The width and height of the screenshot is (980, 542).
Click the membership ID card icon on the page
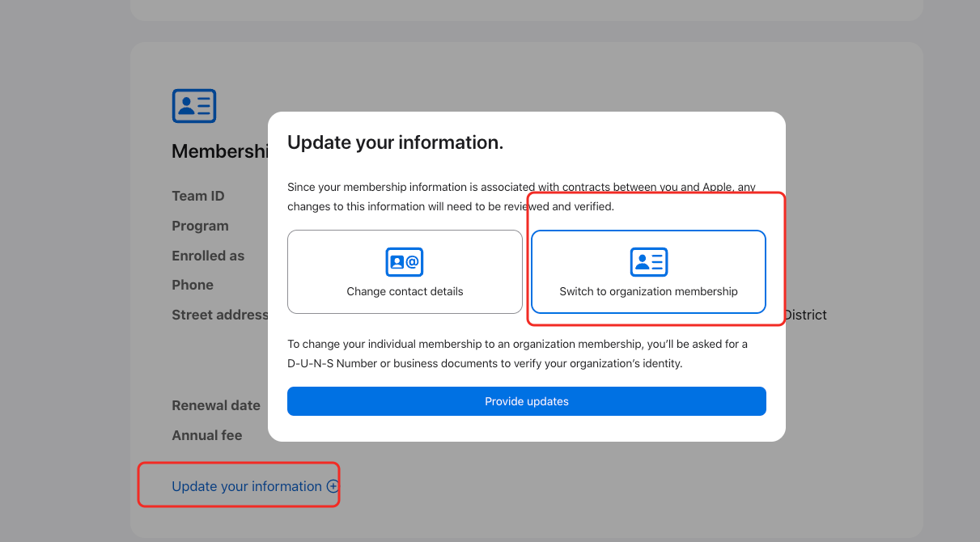tap(194, 106)
